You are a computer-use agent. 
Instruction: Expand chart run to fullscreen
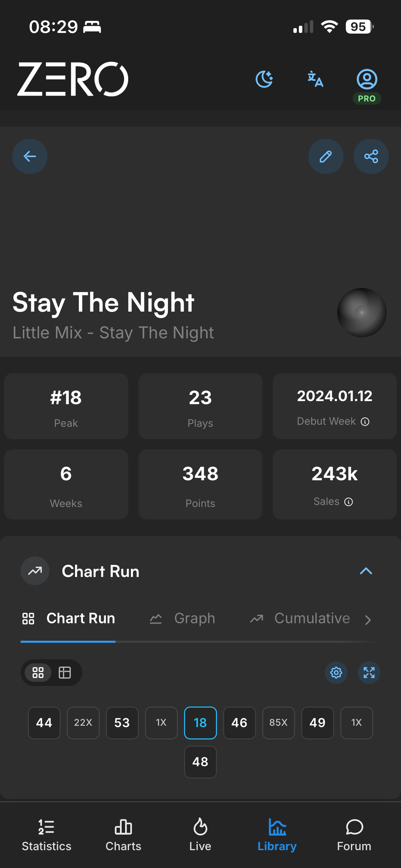click(369, 673)
